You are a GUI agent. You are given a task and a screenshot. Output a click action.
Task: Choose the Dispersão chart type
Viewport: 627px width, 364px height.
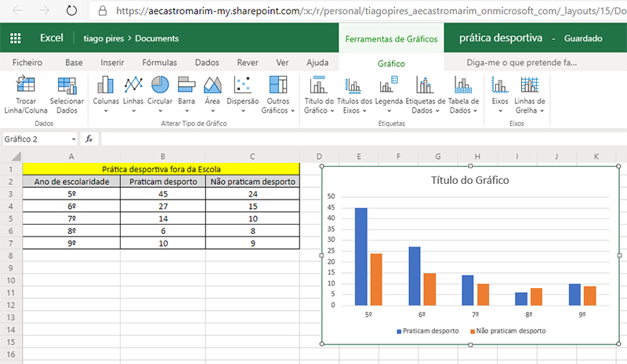(x=243, y=95)
